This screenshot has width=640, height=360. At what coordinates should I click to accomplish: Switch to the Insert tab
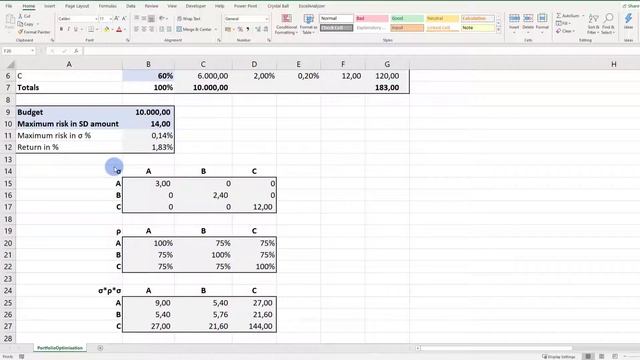[x=49, y=6]
